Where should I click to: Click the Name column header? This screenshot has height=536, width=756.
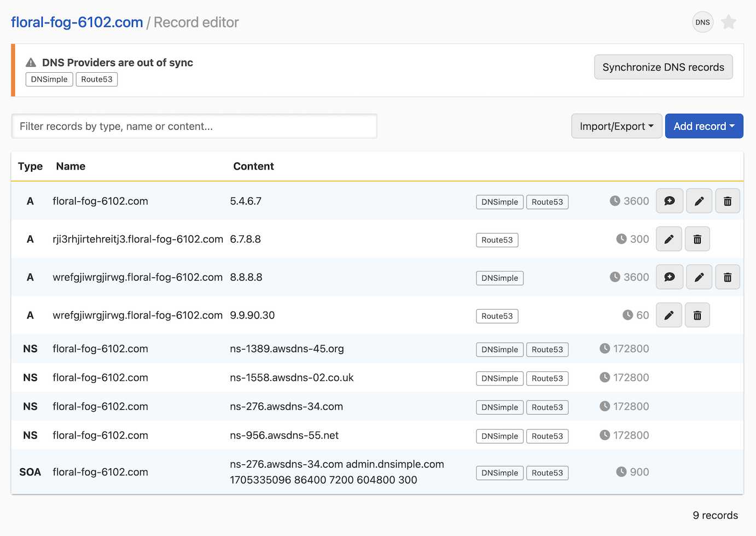pos(71,166)
